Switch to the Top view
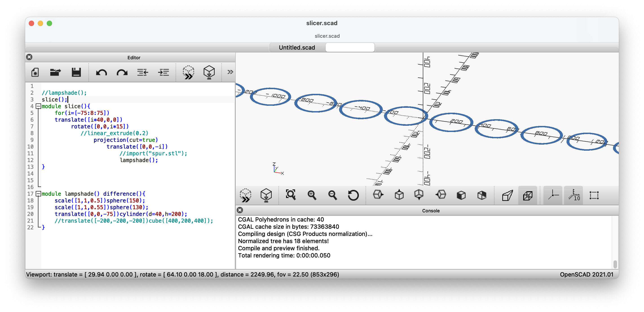Screen dimensions: 644x312 (x=399, y=195)
